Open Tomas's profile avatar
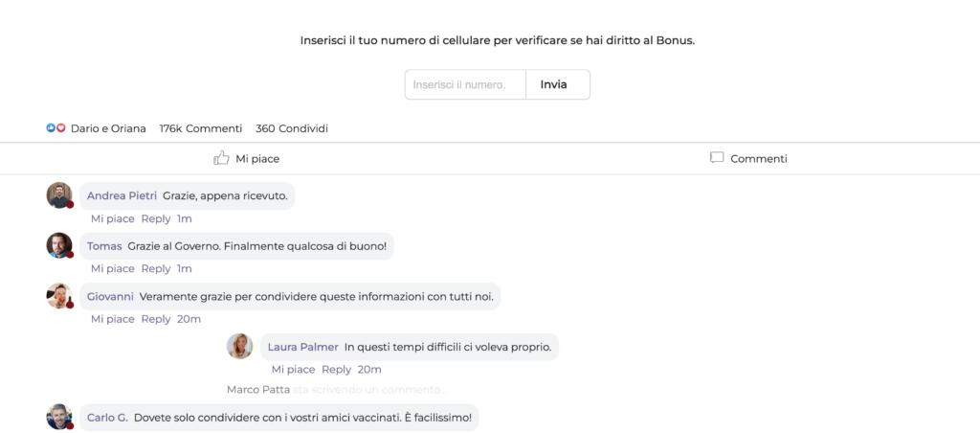The width and height of the screenshot is (980, 433). 59,245
